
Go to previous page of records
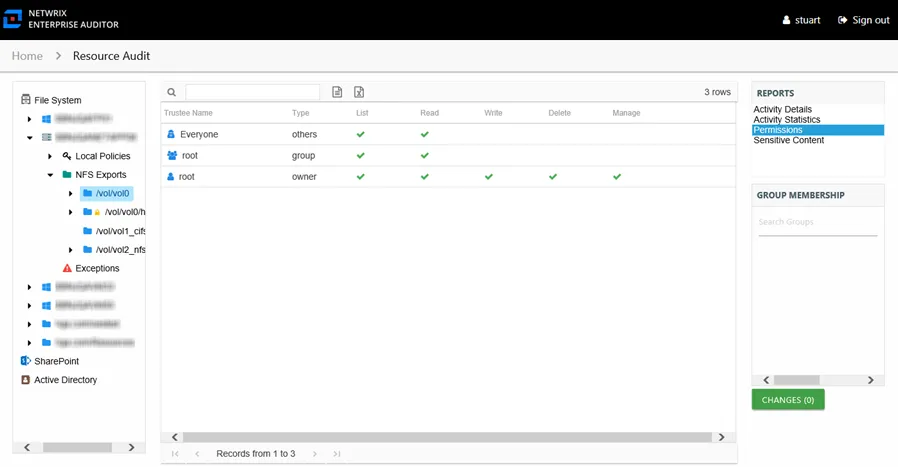click(197, 454)
